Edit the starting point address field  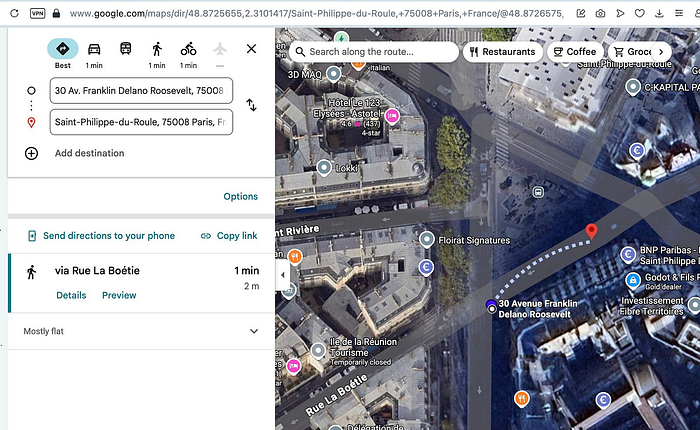point(141,90)
